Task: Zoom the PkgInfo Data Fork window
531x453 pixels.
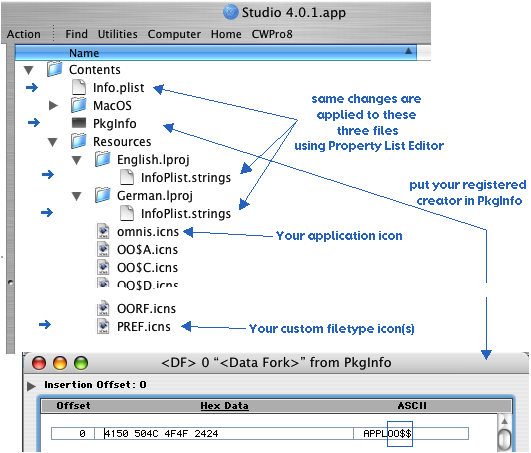Action: [x=81, y=363]
